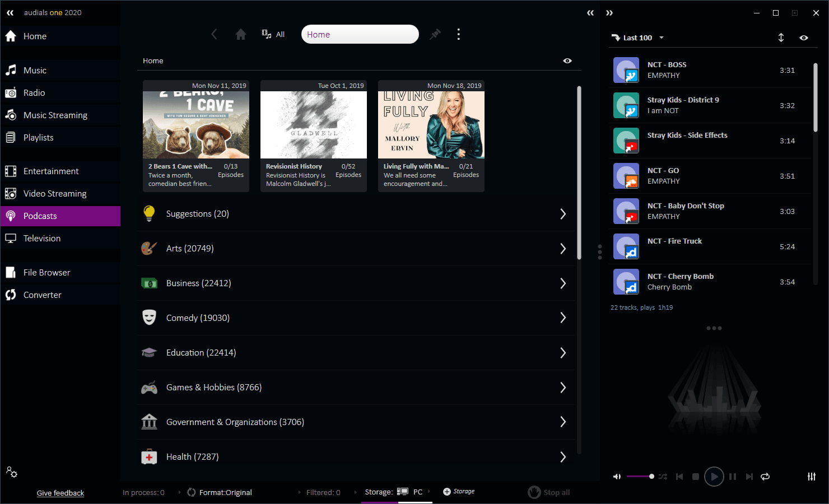The image size is (829, 504).
Task: Open the Revisionist History podcast thumbnail
Action: coord(314,125)
